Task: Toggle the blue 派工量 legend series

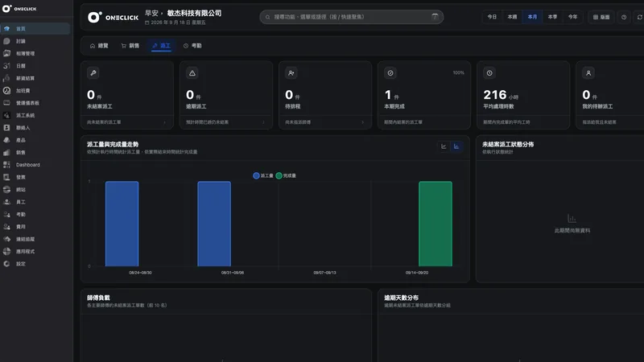Action: [263, 175]
